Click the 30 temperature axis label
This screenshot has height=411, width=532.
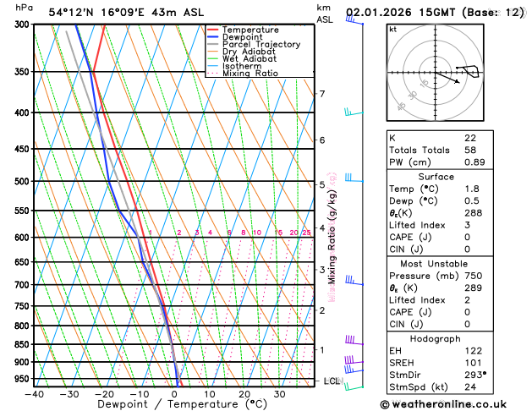(279, 394)
